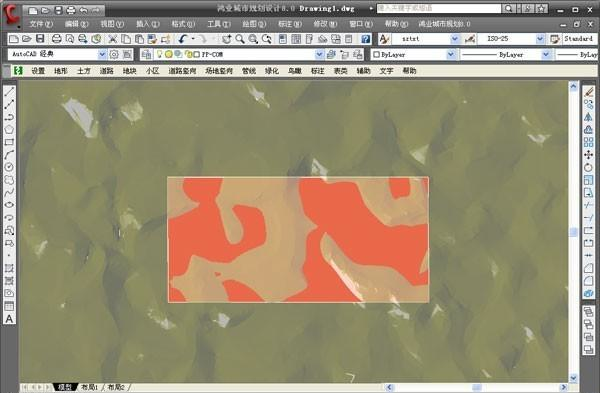The height and width of the screenshot is (393, 600).
Task: Open the ByLayer color dropdown
Action: click(x=451, y=54)
